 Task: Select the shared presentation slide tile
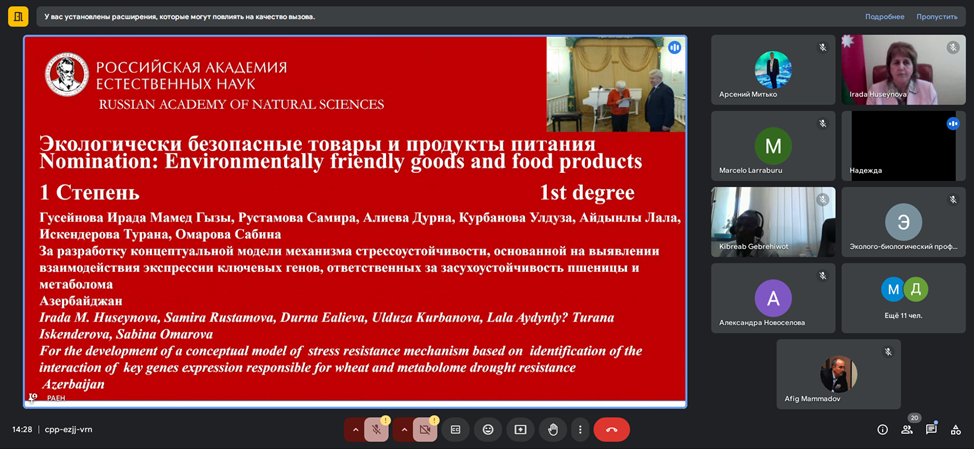[355, 222]
